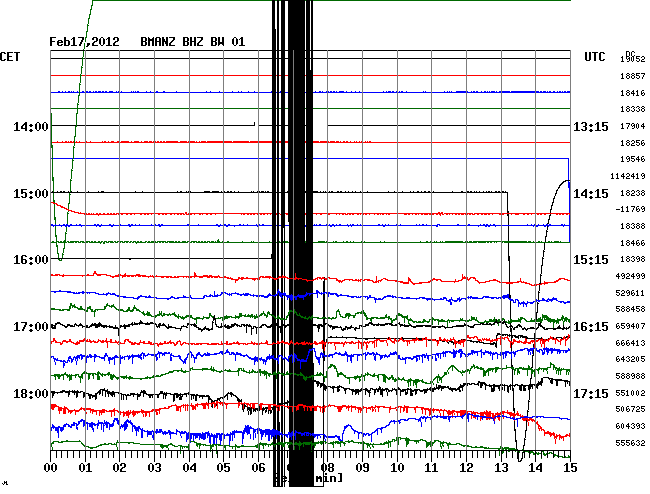
Task: Click minute axis tick label 05
Action: click(x=223, y=468)
